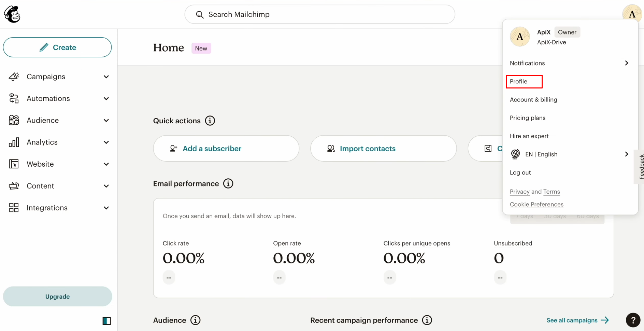Click the Mailchimp monkey logo
Screen dimensions: 644x331
click(12, 14)
